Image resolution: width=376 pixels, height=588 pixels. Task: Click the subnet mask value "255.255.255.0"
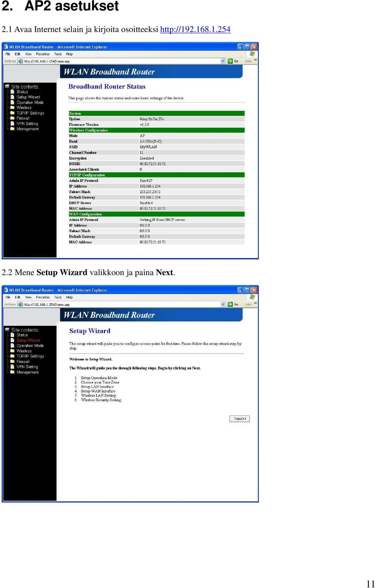(x=150, y=192)
